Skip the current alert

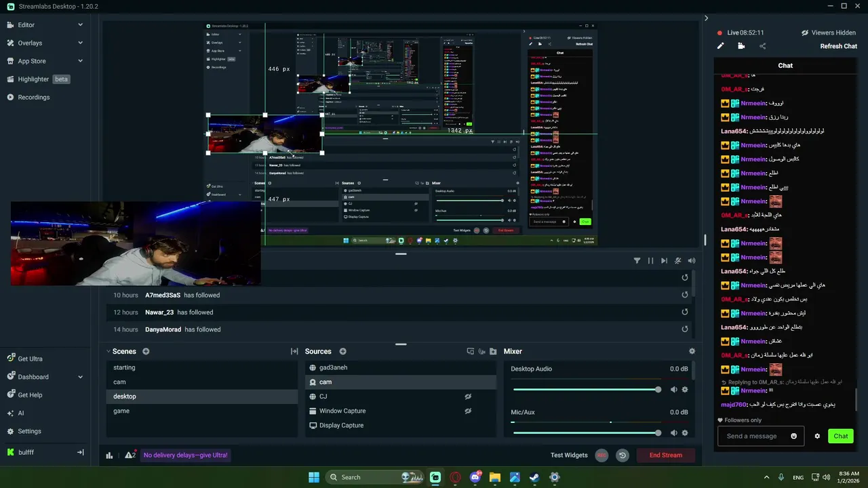click(x=664, y=260)
